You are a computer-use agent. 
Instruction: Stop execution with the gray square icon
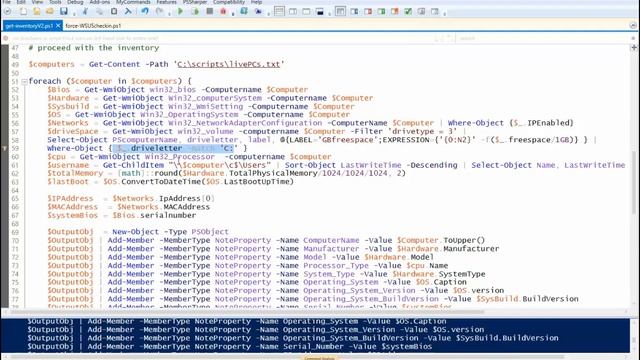pos(210,11)
